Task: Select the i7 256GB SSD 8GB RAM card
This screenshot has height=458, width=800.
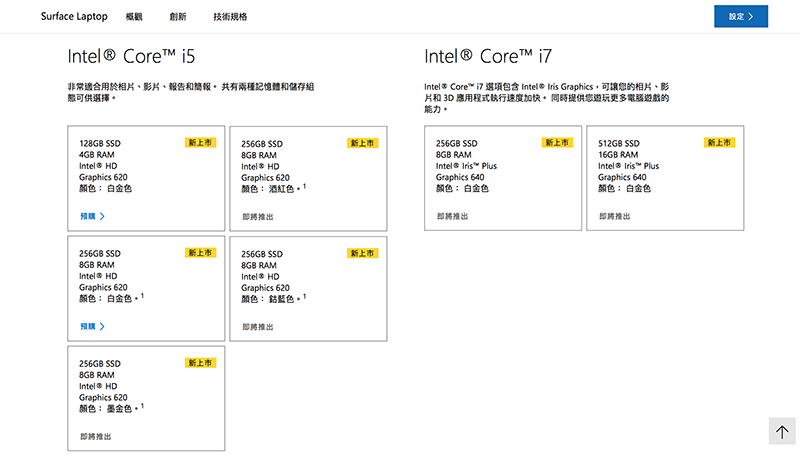Action: pyautogui.click(x=502, y=179)
